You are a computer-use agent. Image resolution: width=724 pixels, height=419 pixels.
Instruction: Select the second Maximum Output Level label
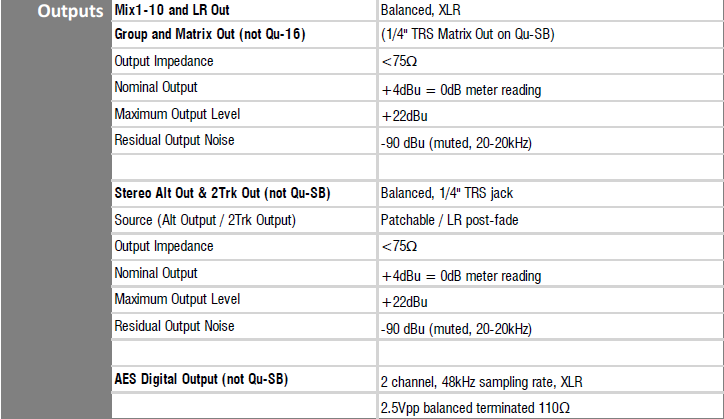(178, 299)
